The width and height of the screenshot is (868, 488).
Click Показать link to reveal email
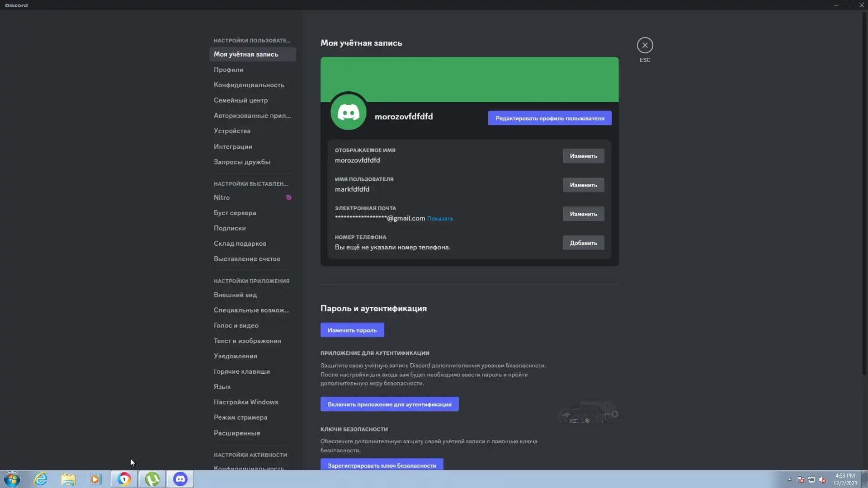point(440,219)
